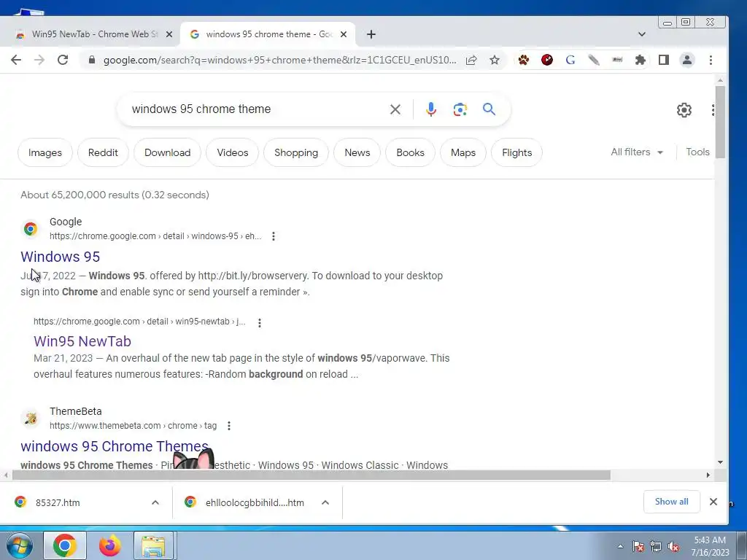Clear the search box text
Image resolution: width=747 pixels, height=560 pixels.
(x=395, y=109)
